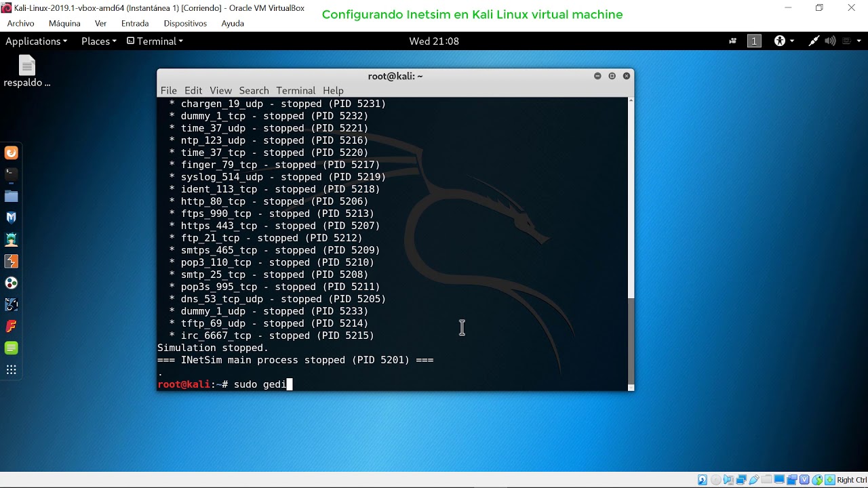Click VirtualBox keyboard capture arrow icon
This screenshot has width=868, height=488.
point(829,480)
